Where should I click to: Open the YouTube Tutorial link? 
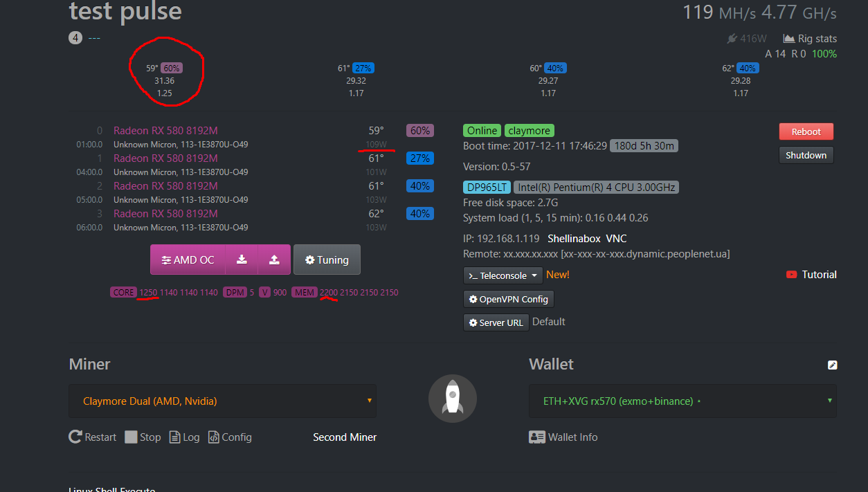[x=811, y=275]
